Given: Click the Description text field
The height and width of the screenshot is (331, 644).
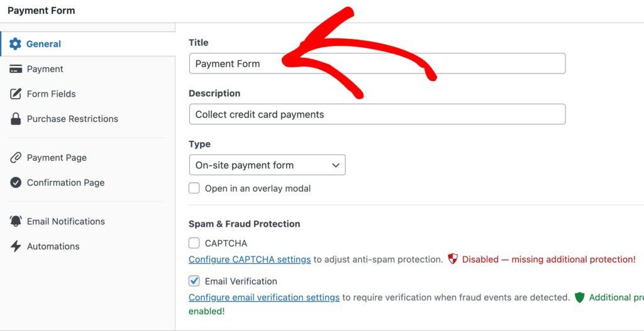Looking at the screenshot, I should tap(377, 114).
